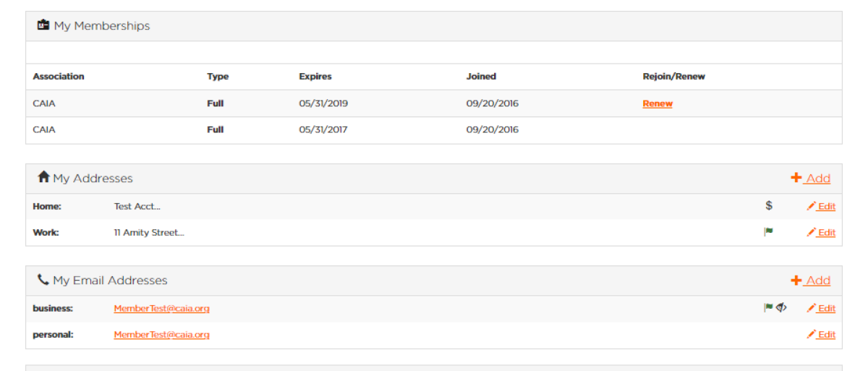Edit the business email address
The width and height of the screenshot is (868, 371).
[821, 308]
